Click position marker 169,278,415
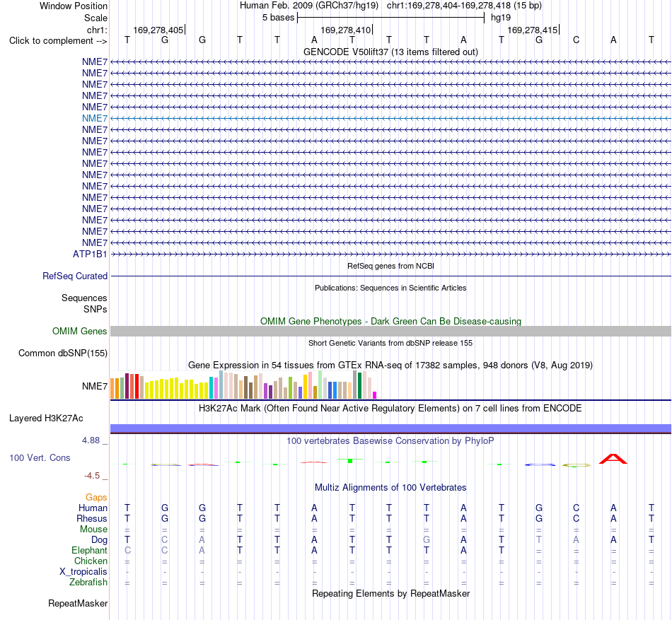This screenshot has width=672, height=620. coord(532,30)
